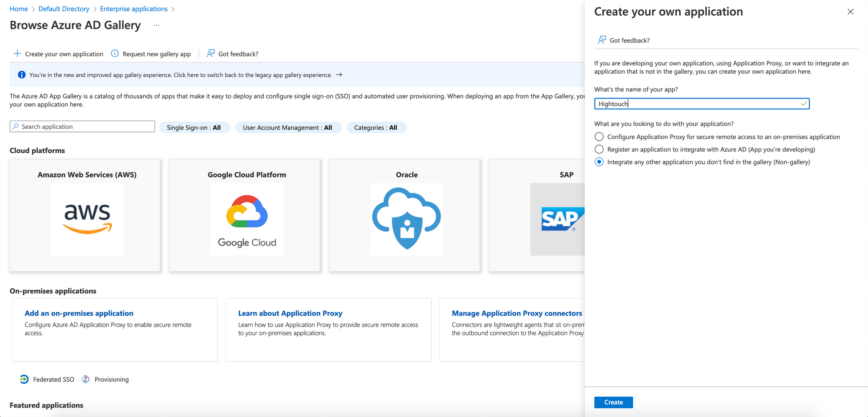The image size is (868, 417).
Task: Click the Featured applications heading
Action: (46, 405)
